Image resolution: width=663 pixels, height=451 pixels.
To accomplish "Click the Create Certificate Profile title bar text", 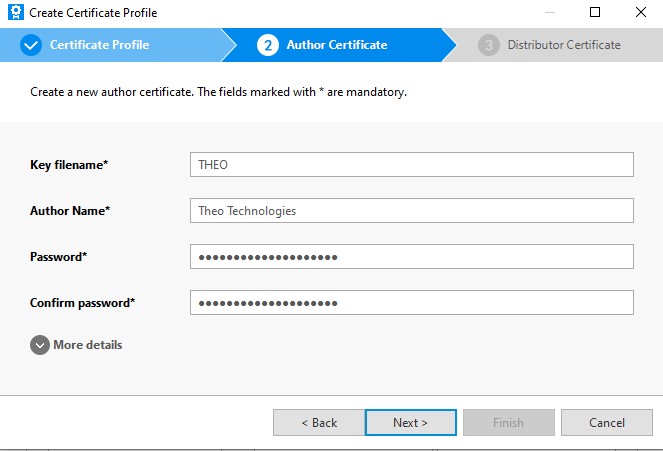I will [93, 13].
